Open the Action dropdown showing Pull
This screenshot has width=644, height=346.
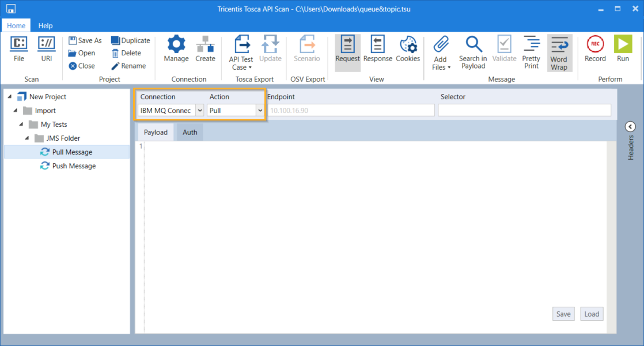[260, 110]
